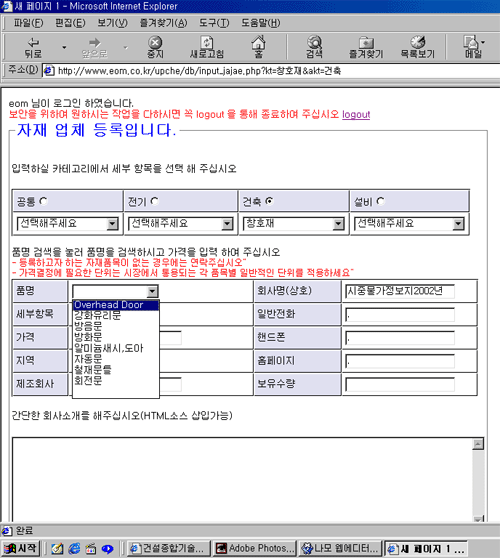The image size is (500, 558).
Task: Click the 세부항목 label cell
Action: tap(40, 314)
